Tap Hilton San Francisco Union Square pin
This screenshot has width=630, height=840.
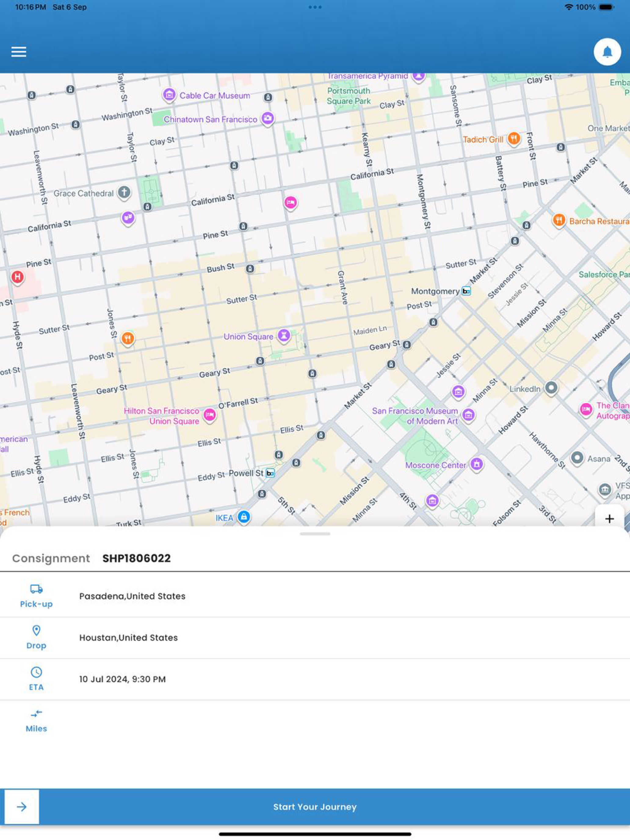[210, 415]
